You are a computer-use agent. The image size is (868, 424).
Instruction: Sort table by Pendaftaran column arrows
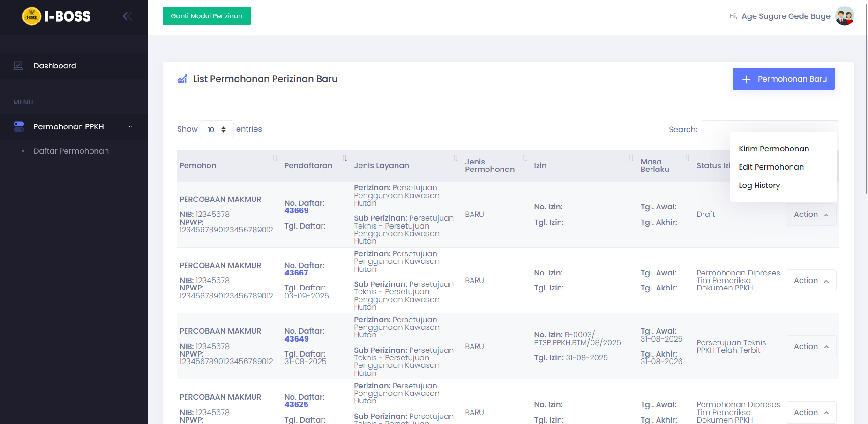344,158
